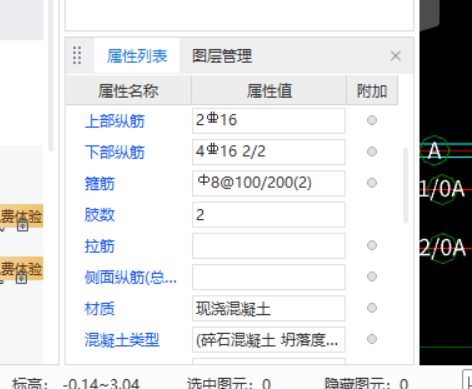Select the 上部纵筋 property name
The width and height of the screenshot is (472, 389).
tap(115, 121)
